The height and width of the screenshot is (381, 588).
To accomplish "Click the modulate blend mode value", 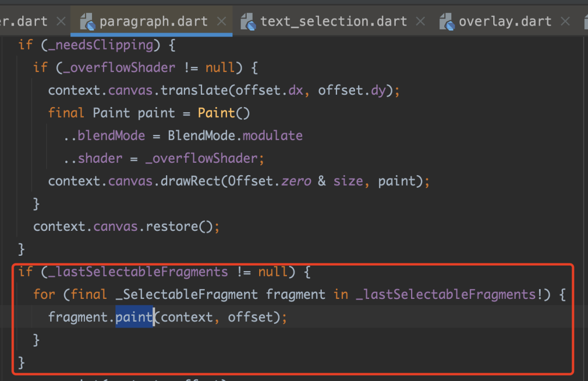I will click(x=272, y=136).
